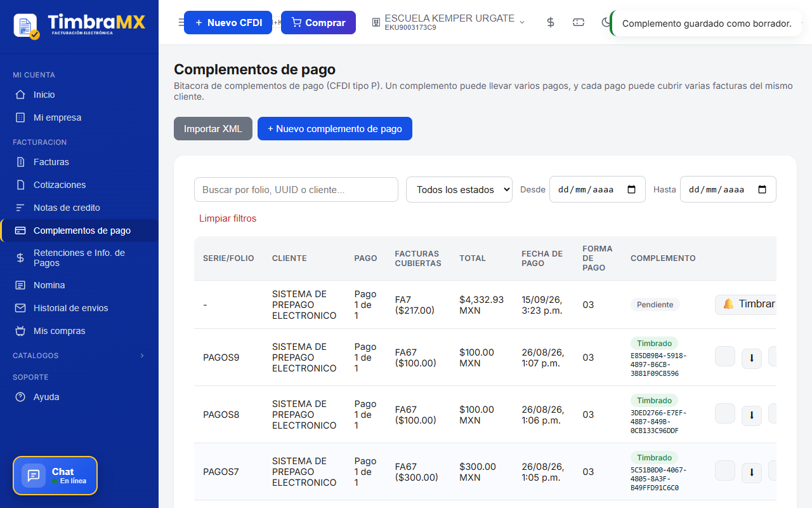Click the ticket icon in the header
The height and width of the screenshot is (508, 812).
[x=579, y=22]
